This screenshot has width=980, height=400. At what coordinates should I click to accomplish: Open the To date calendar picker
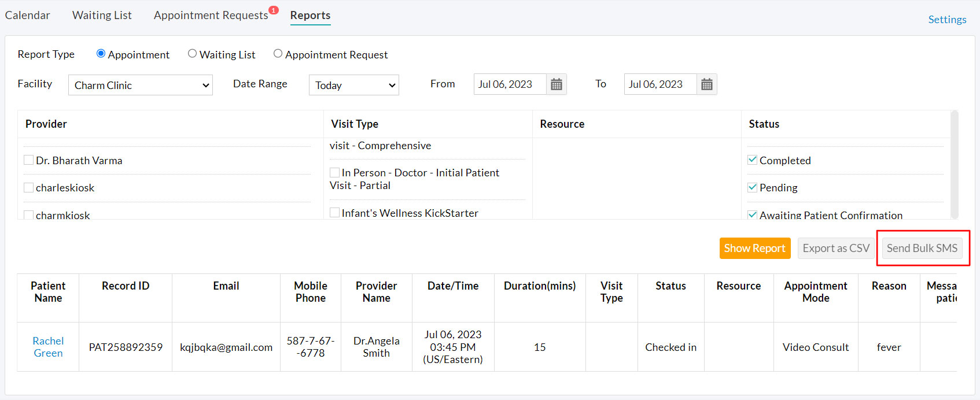tap(707, 84)
